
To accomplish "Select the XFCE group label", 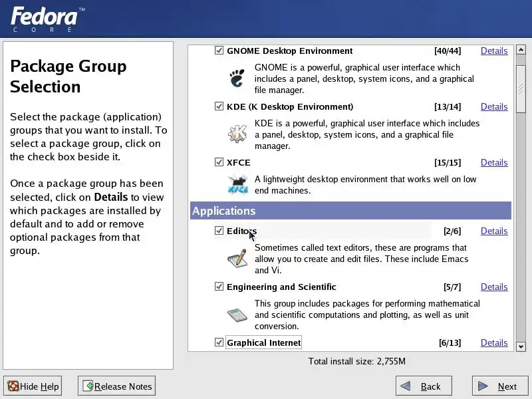I will 239,162.
